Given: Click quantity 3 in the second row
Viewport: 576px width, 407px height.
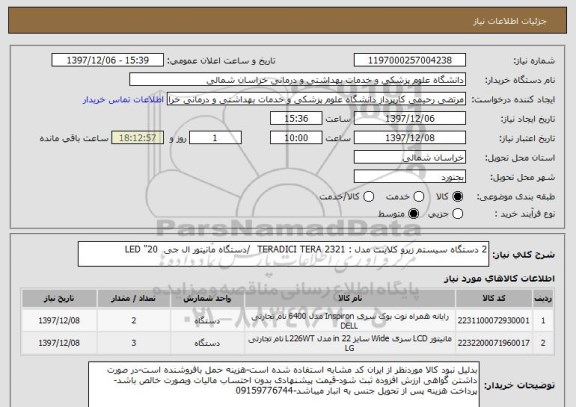Looking at the screenshot, I should tap(134, 343).
